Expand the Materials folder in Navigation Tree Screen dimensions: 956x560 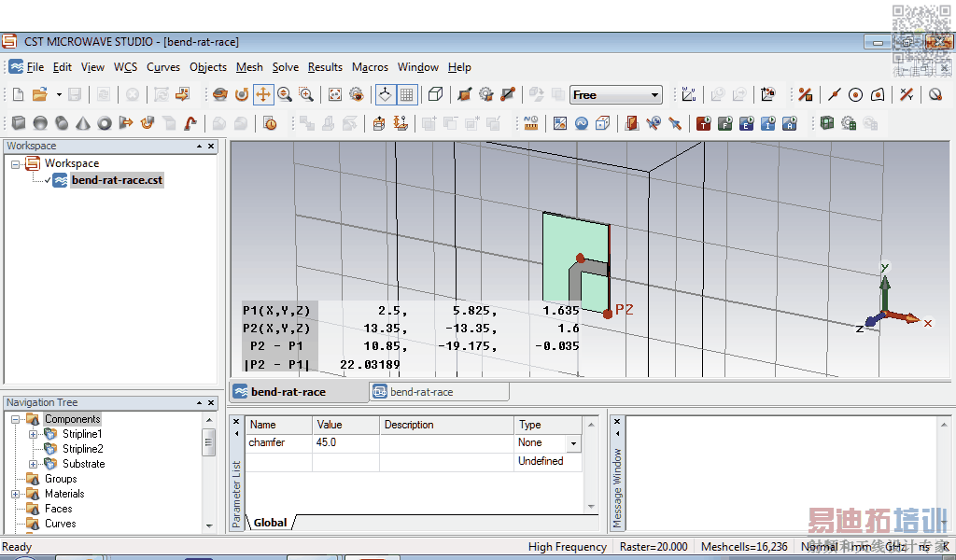(x=16, y=494)
